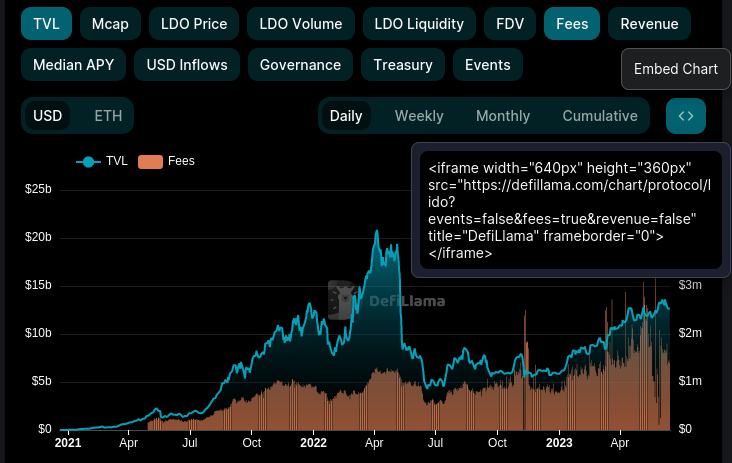Click the embed code brackets icon
The image size is (732, 463).
686,116
